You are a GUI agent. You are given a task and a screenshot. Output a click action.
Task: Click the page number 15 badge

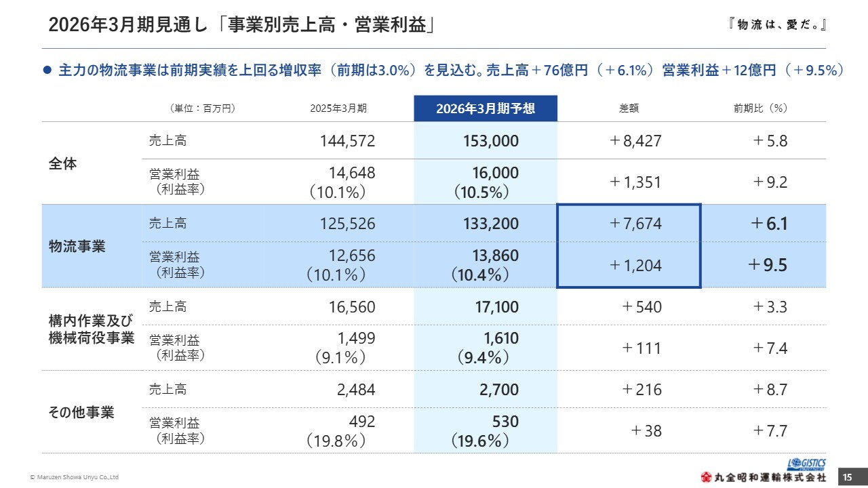847,477
